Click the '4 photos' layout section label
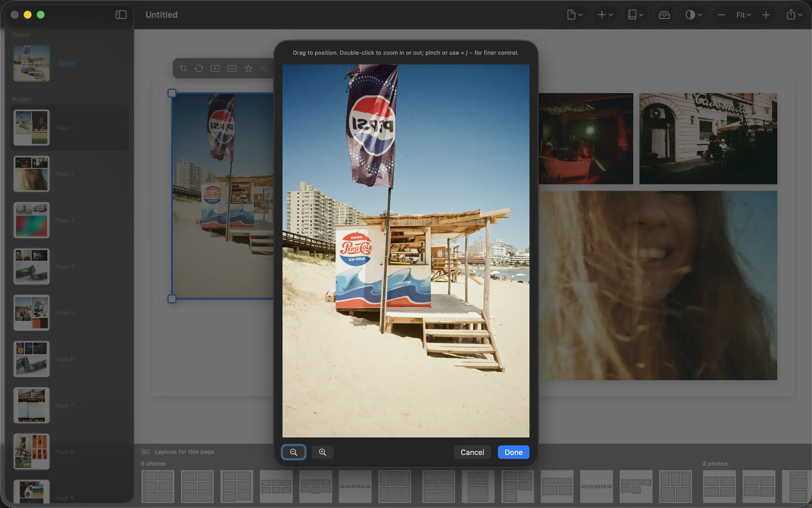 (x=715, y=464)
